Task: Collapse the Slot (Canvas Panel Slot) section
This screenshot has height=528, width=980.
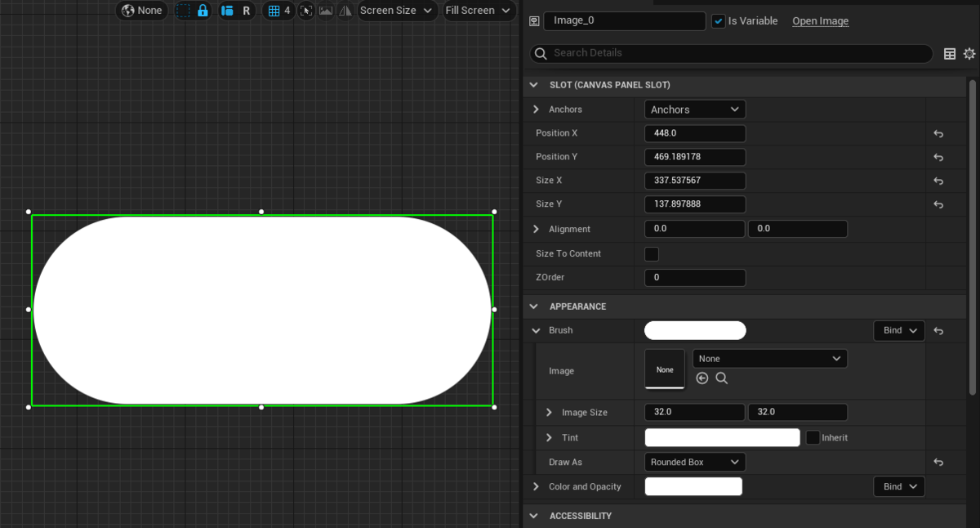Action: pos(534,85)
